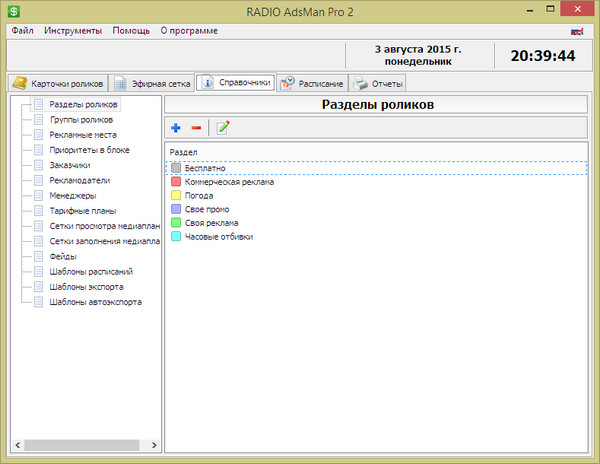Open the Файл menu
The height and width of the screenshot is (464, 600).
[x=22, y=31]
